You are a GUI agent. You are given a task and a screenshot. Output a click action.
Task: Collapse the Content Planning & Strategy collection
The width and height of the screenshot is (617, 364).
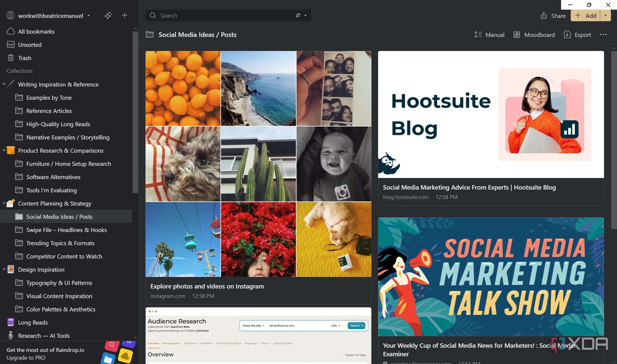pyautogui.click(x=4, y=203)
